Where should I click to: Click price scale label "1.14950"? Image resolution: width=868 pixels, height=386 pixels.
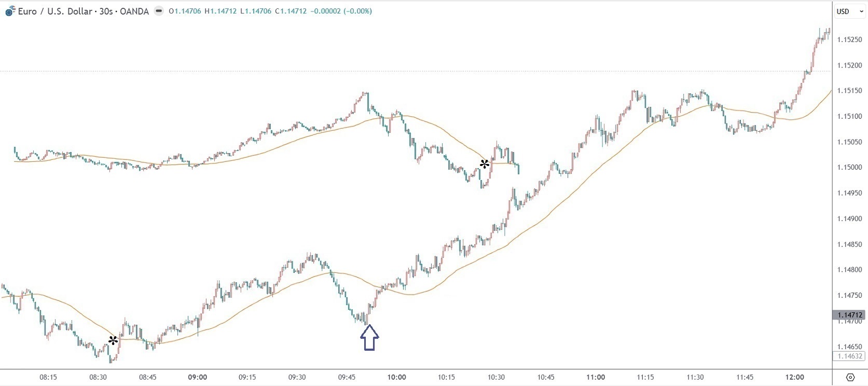(x=849, y=193)
